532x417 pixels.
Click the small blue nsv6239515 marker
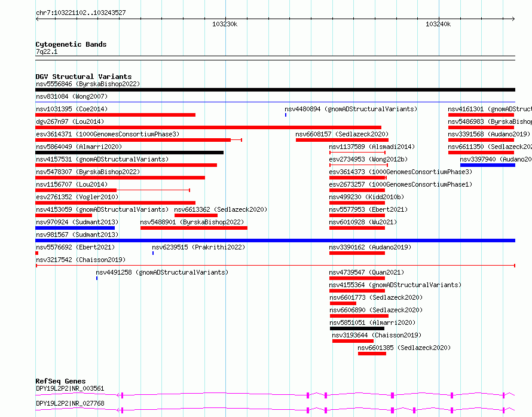click(x=153, y=253)
